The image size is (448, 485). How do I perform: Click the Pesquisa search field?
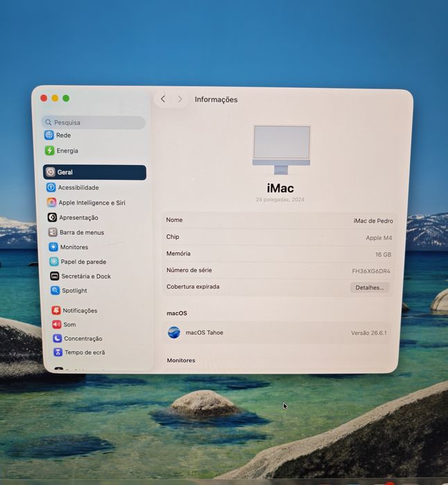[93, 123]
